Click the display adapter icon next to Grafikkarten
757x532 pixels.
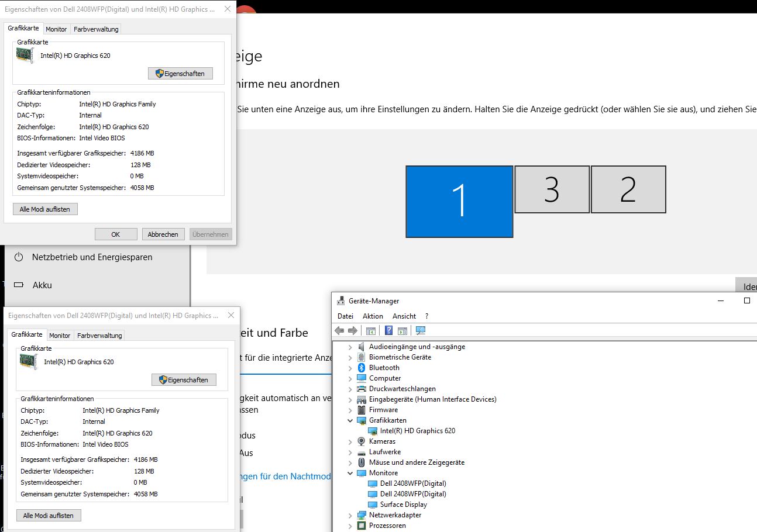(x=362, y=420)
